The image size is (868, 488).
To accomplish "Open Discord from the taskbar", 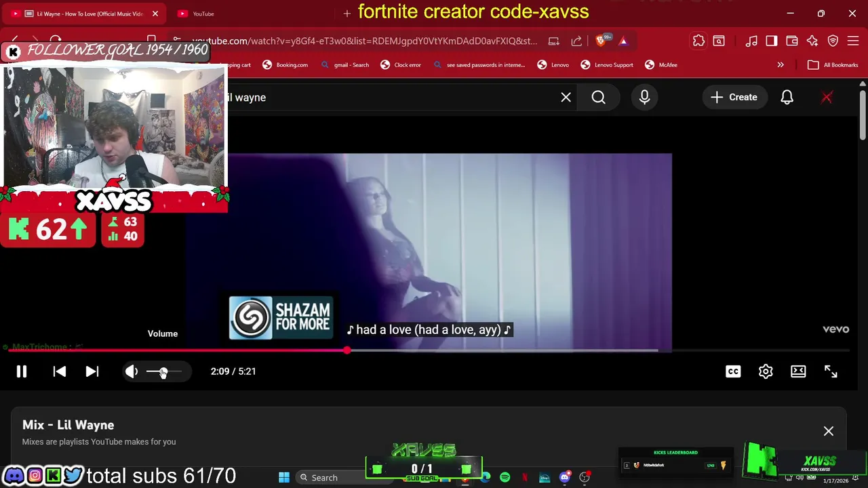I will 564,478.
